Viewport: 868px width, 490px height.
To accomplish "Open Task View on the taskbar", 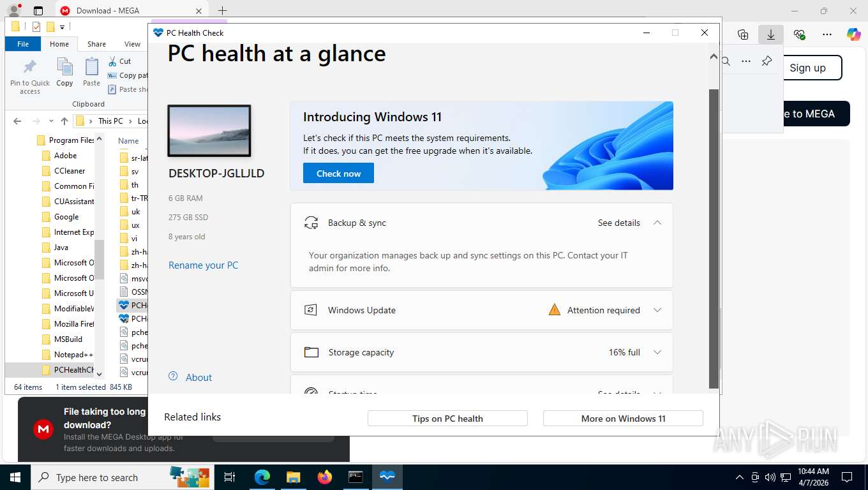I will 230,477.
